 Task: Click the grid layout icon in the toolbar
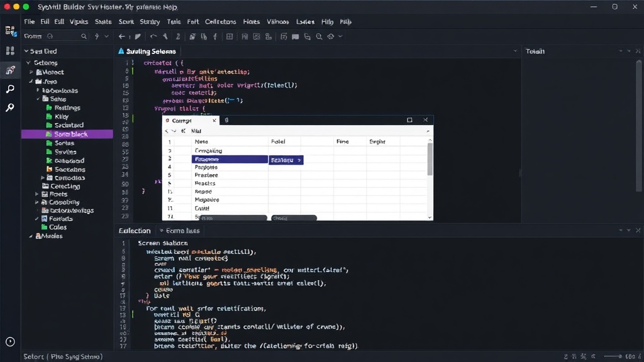[x=230, y=36]
